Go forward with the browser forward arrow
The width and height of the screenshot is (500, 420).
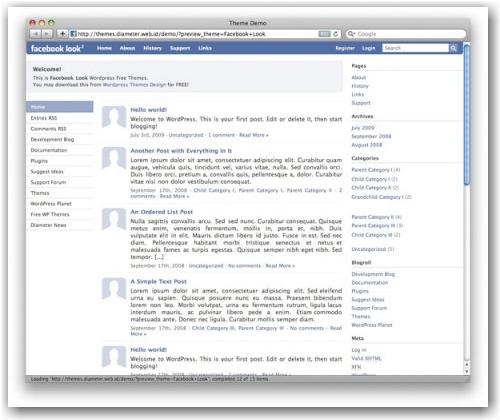[47, 34]
